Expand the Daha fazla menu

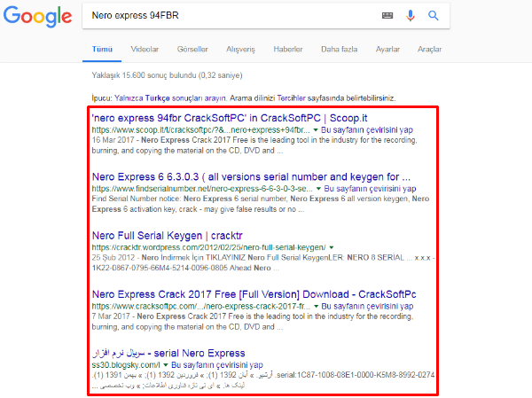pyautogui.click(x=340, y=50)
